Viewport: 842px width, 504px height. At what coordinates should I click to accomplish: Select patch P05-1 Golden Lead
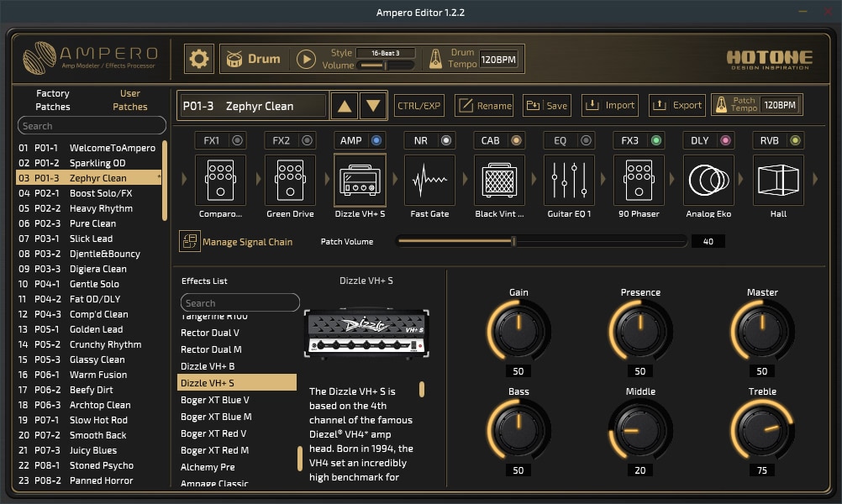pos(88,329)
